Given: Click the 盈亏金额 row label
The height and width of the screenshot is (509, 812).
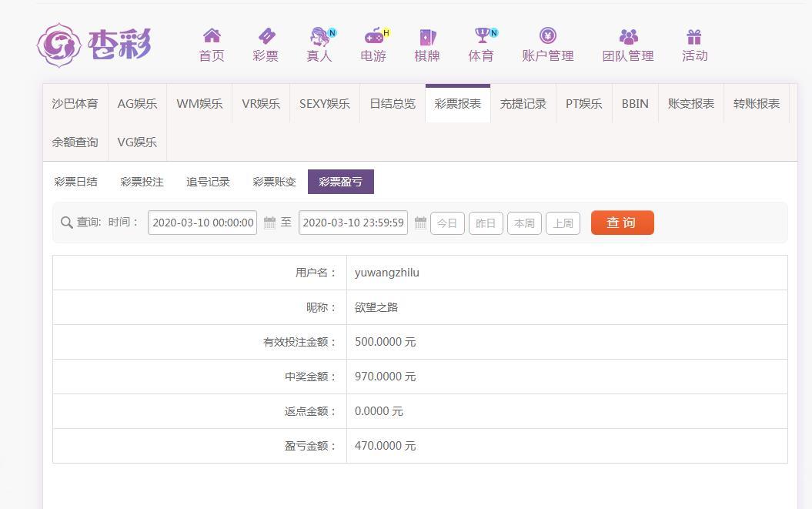Looking at the screenshot, I should 310,446.
